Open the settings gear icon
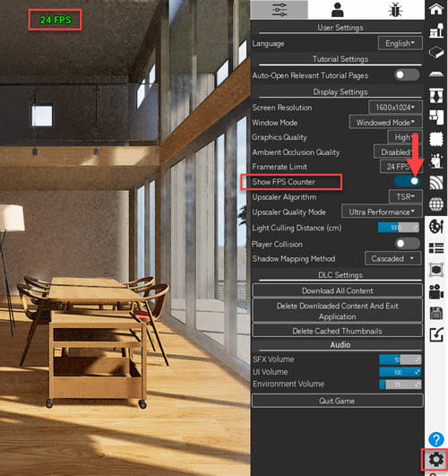The height and width of the screenshot is (476, 448). 436,459
